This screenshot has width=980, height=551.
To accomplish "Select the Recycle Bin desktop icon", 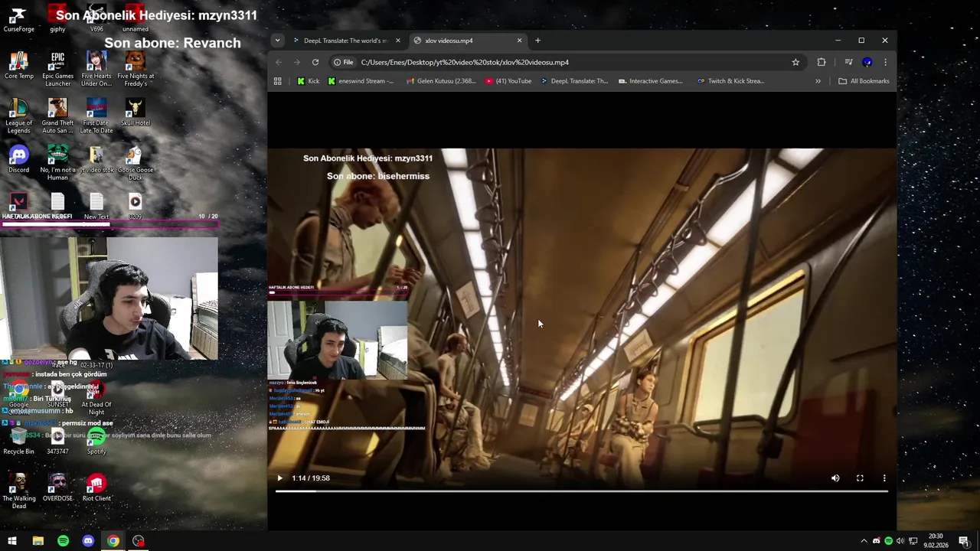I will click(x=18, y=441).
